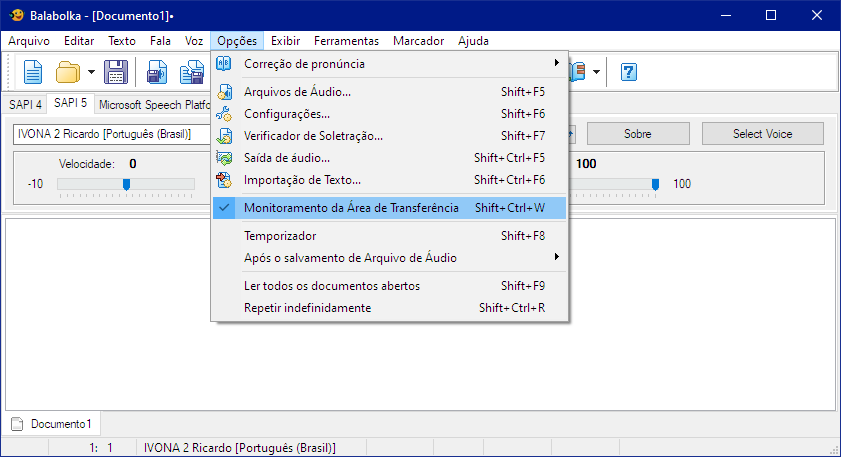Click the Save floppy disk icon
Viewport: 841px width, 457px height.
(116, 72)
